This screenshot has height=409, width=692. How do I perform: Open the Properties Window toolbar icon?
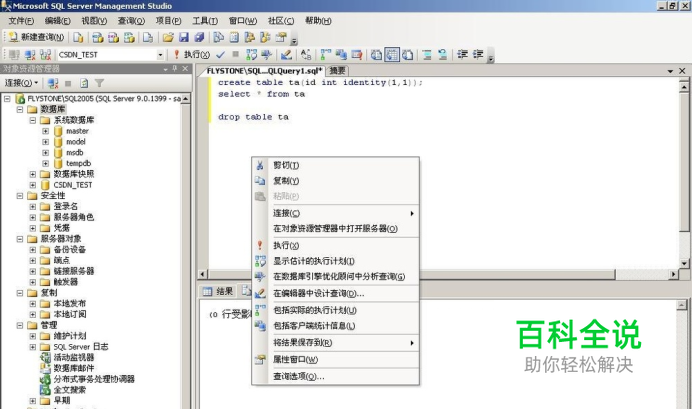coord(281,38)
